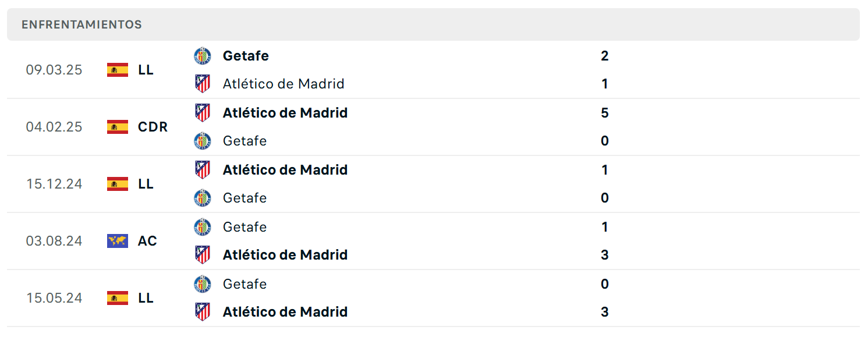
Task: Open the 09.03.25 match date
Action: pos(54,70)
